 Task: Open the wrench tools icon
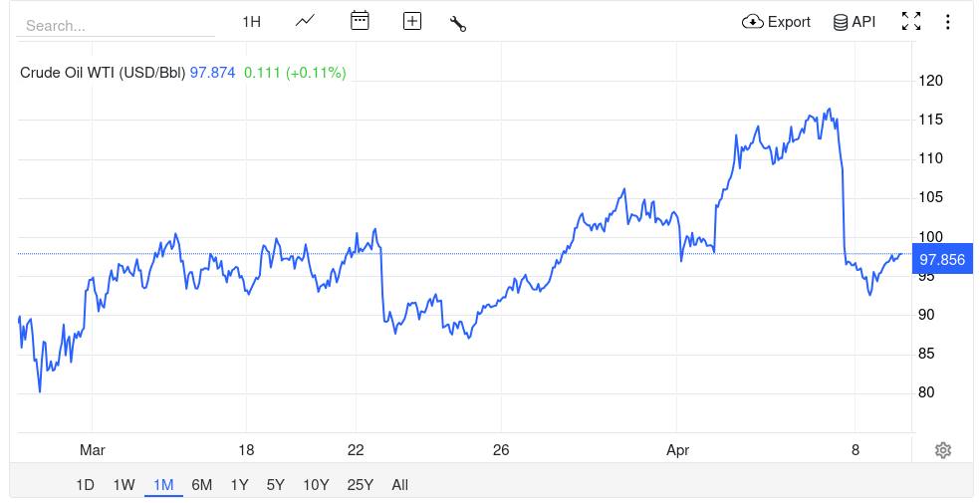458,24
